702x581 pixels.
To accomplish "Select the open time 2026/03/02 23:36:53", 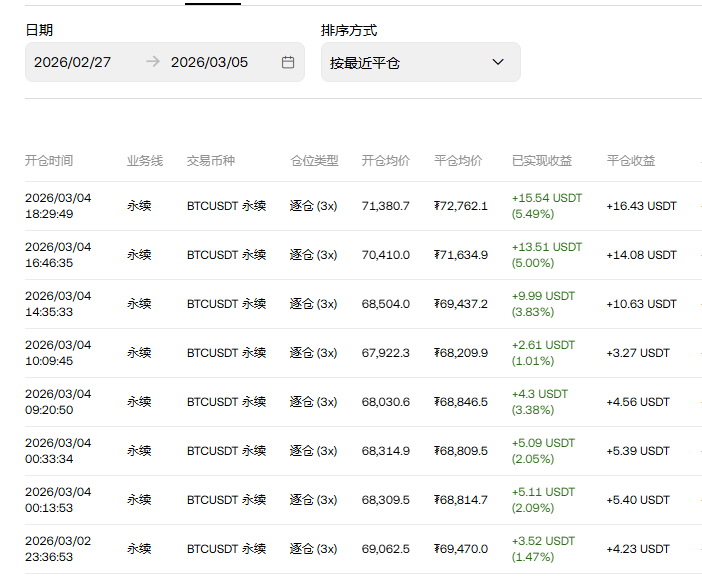I will [x=58, y=549].
